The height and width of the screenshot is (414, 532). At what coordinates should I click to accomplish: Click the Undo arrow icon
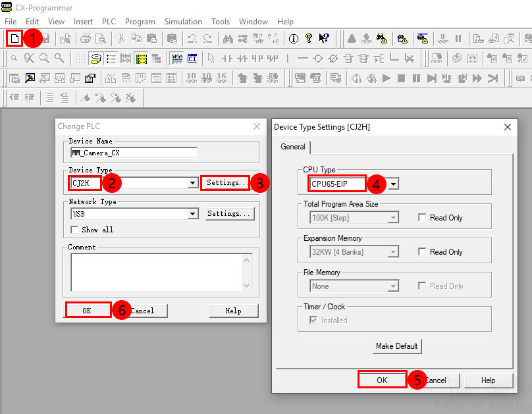pyautogui.click(x=192, y=39)
